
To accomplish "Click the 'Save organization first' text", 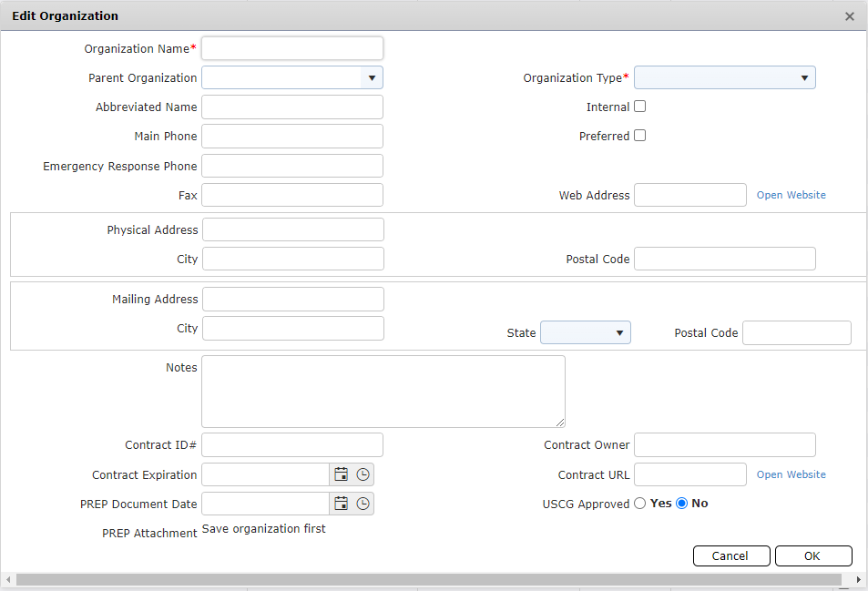I will [263, 528].
